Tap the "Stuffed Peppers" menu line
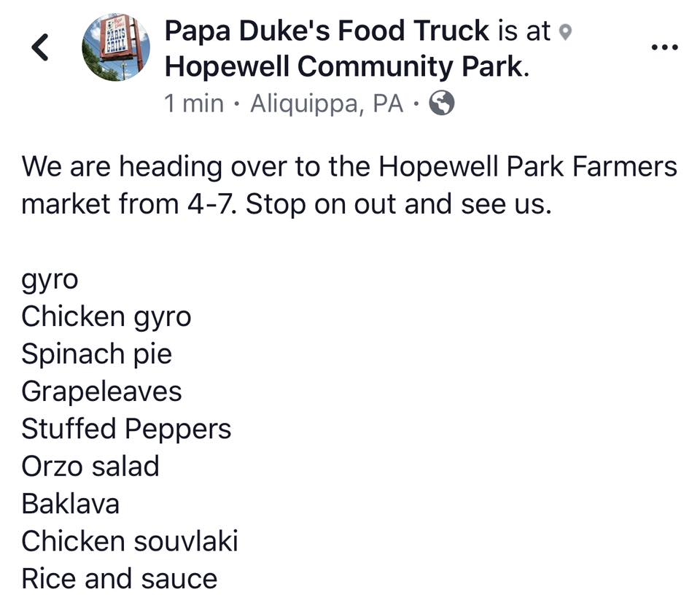 coord(126,429)
